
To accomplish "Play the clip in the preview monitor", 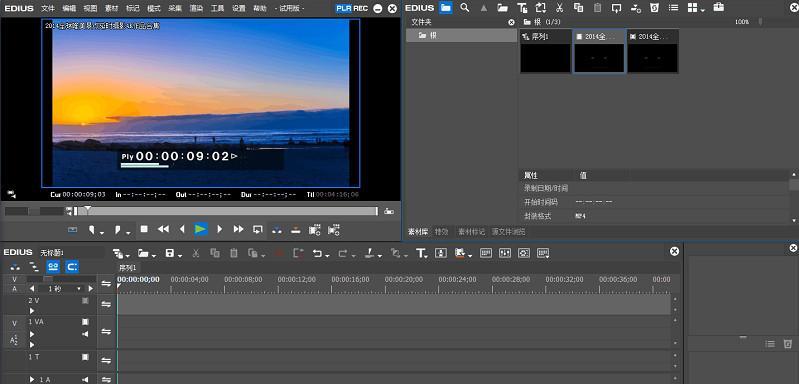I will click(x=201, y=229).
